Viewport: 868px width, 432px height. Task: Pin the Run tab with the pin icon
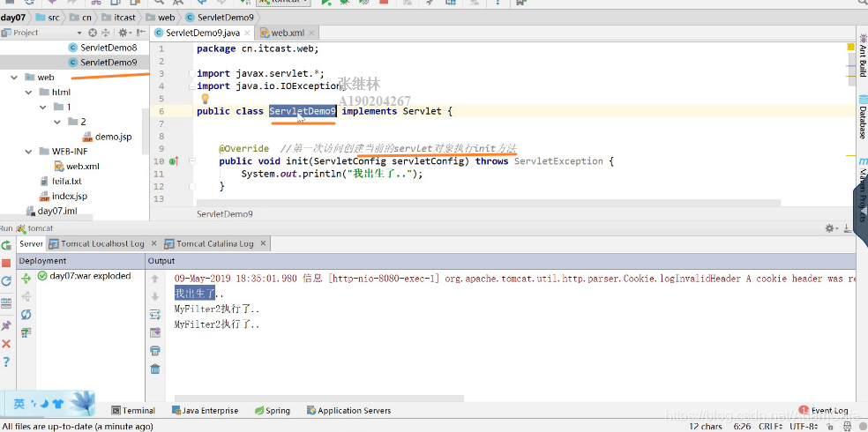pos(6,325)
